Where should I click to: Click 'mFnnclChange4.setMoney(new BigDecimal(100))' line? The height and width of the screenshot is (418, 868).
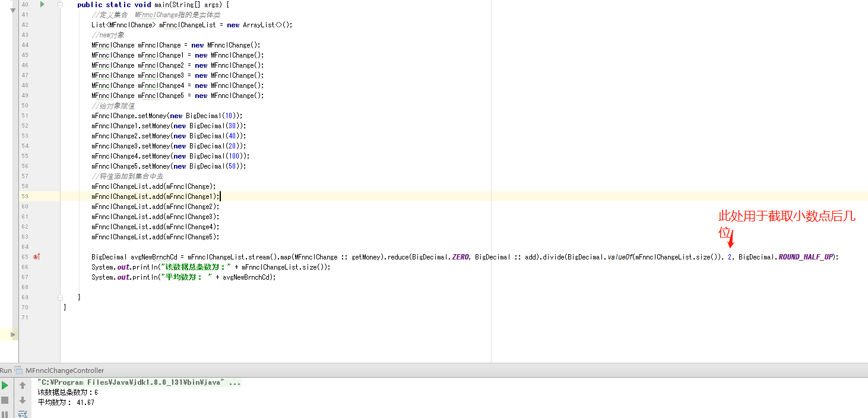click(170, 156)
